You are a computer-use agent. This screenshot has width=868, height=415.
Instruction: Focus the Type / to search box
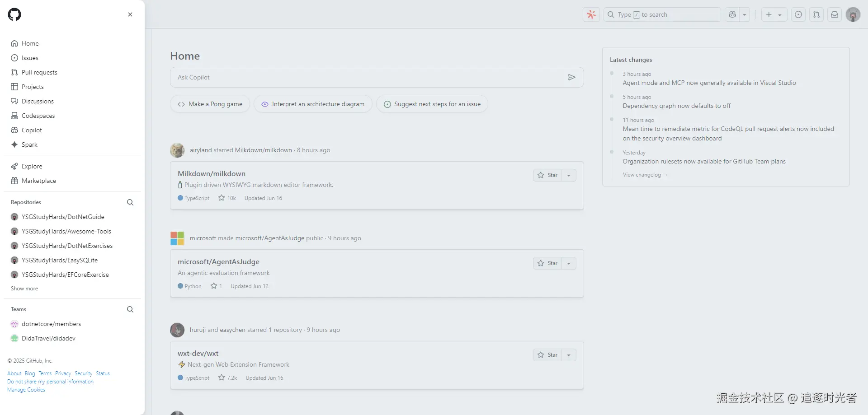[662, 14]
